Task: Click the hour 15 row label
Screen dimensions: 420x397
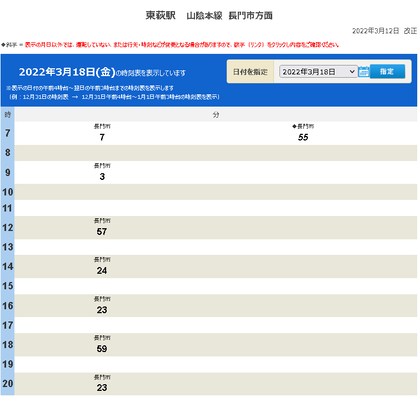Action: pyautogui.click(x=8, y=286)
